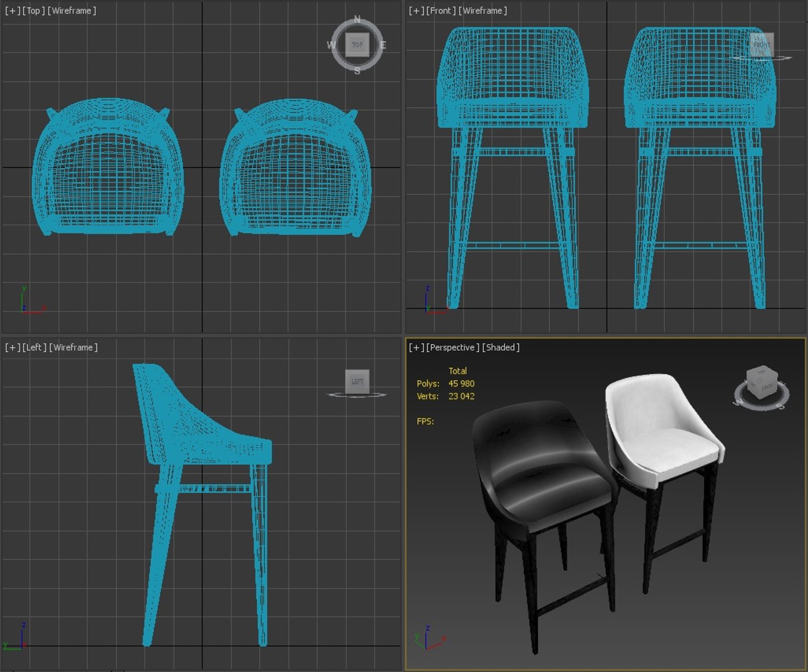
Task: Open the Front view label menu
Action: coord(441,11)
